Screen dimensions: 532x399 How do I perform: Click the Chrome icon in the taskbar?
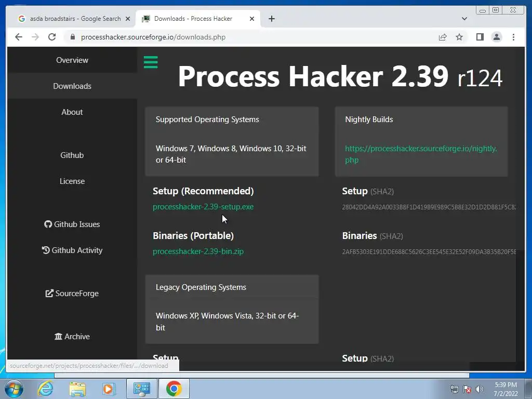pos(174,389)
